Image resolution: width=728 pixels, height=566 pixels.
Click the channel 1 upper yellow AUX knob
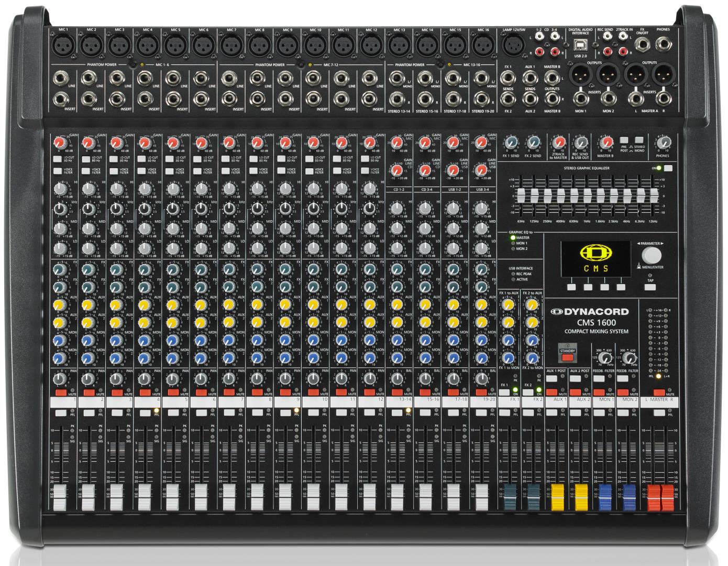pos(60,304)
